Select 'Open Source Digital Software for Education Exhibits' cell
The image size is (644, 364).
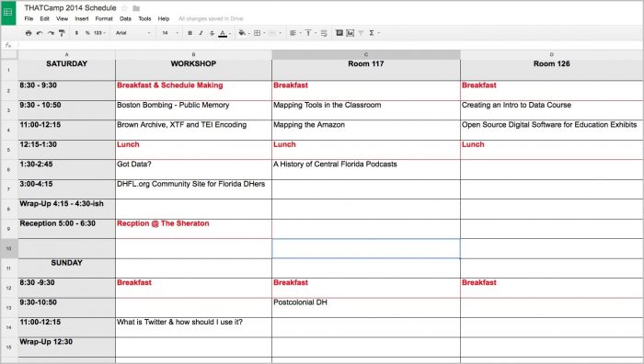552,131
